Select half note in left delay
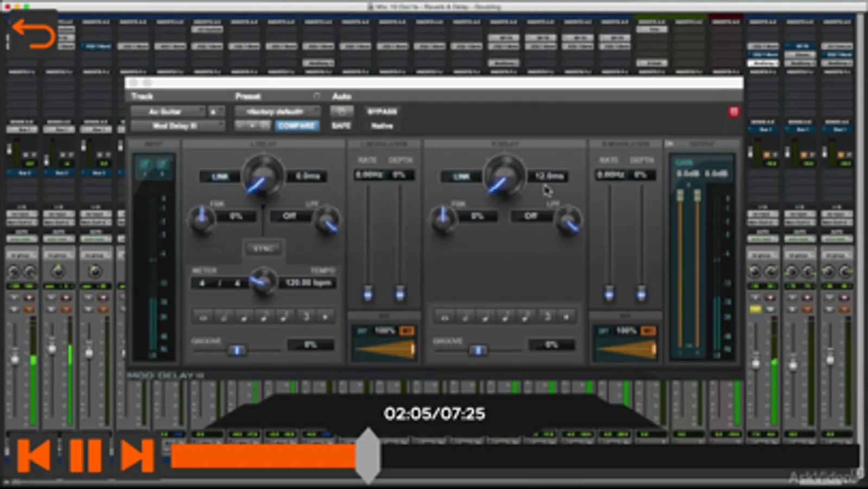 pyautogui.click(x=224, y=316)
